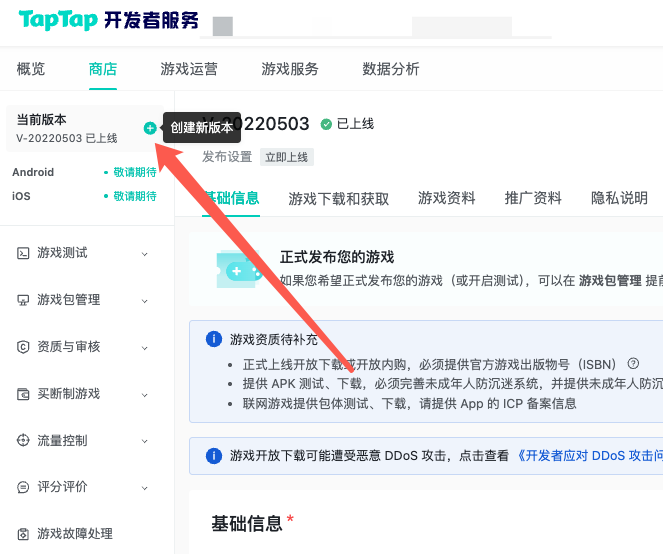Open the 推广资料 sub-tab
The width and height of the screenshot is (663, 554).
(533, 198)
